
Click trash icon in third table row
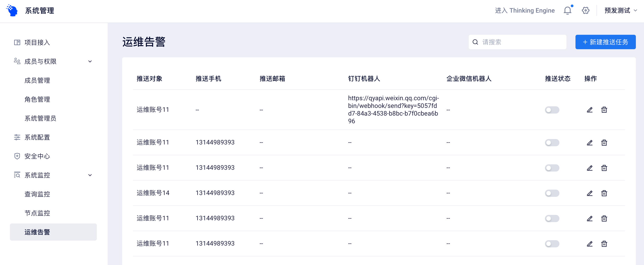[604, 168]
